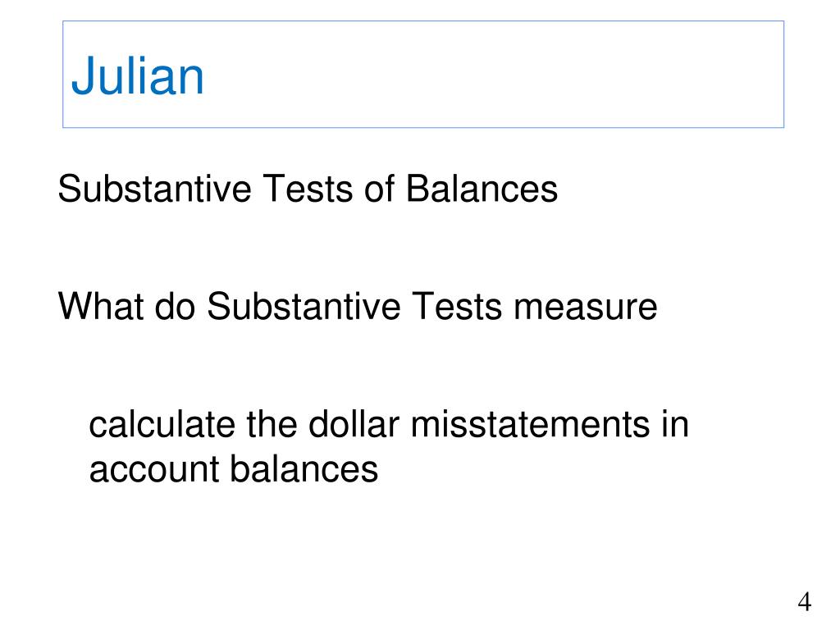840x630 pixels.
Task: Click the word "account" in the last line
Action: pyautogui.click(x=154, y=470)
